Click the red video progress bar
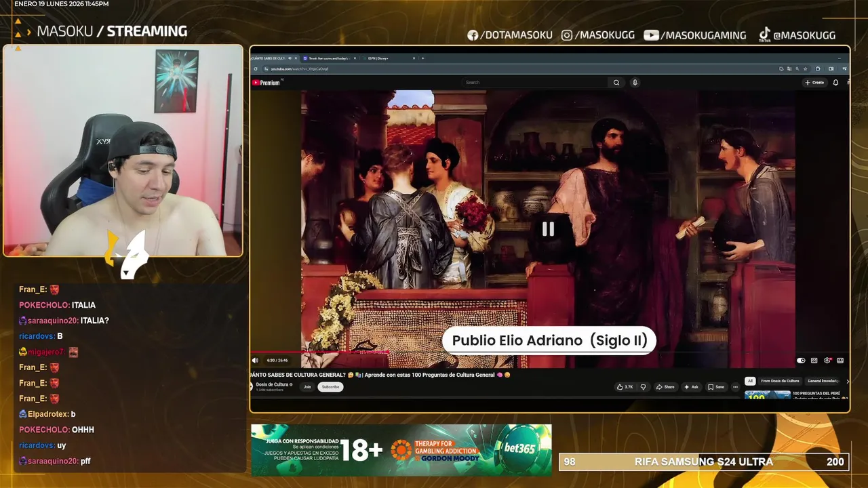868x488 pixels. [x=320, y=352]
